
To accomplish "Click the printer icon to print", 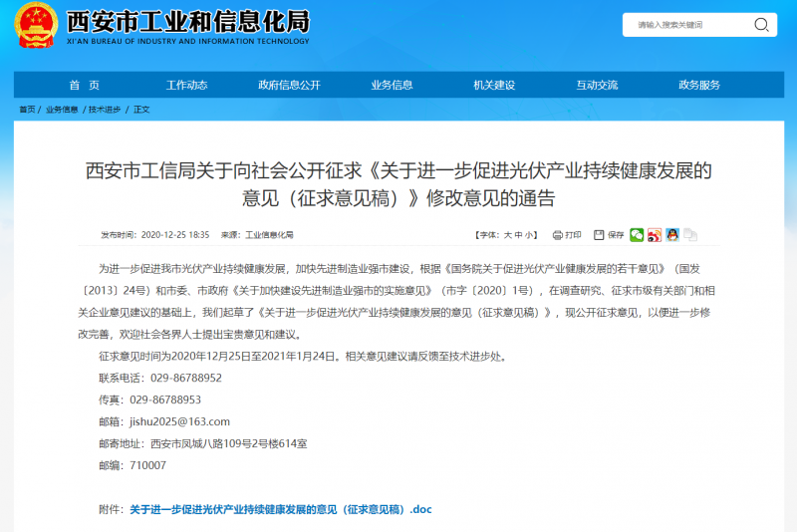I will [x=557, y=235].
